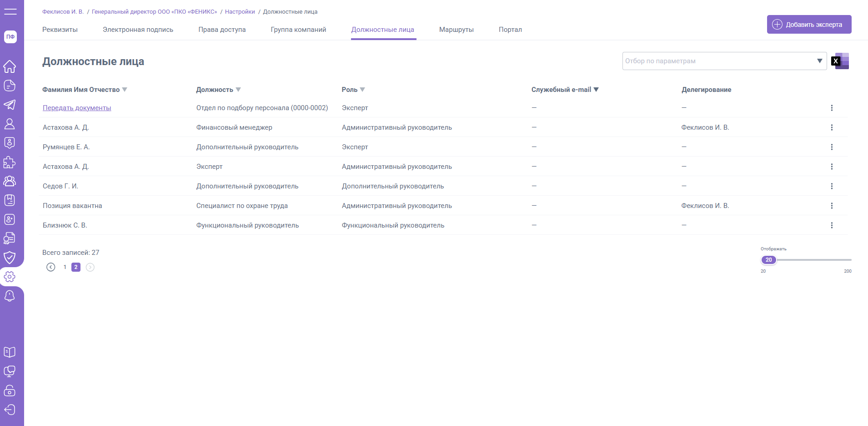This screenshot has height=426, width=868.
Task: Open the book knowledge base icon
Action: point(10,352)
